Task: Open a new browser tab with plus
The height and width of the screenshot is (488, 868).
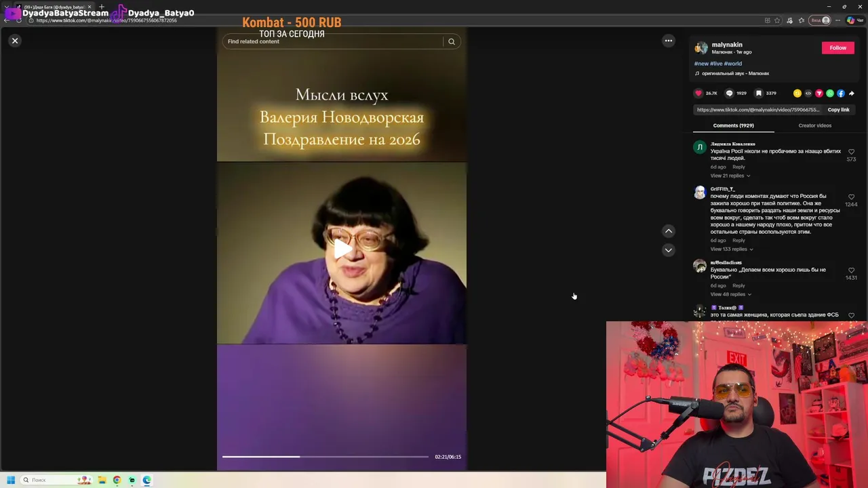Action: 102,7
